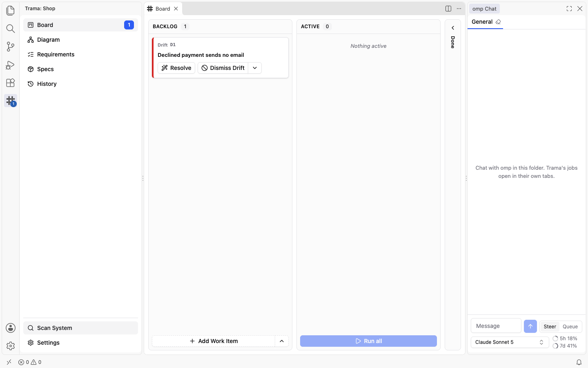Click the 5h 18% usage indicator
The width and height of the screenshot is (588, 368).
click(x=565, y=339)
